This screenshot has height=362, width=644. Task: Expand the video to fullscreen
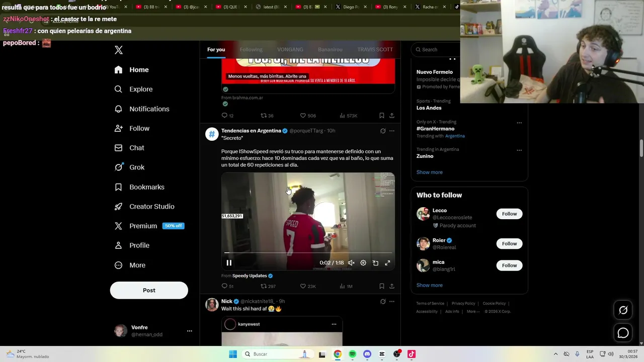pos(387,263)
